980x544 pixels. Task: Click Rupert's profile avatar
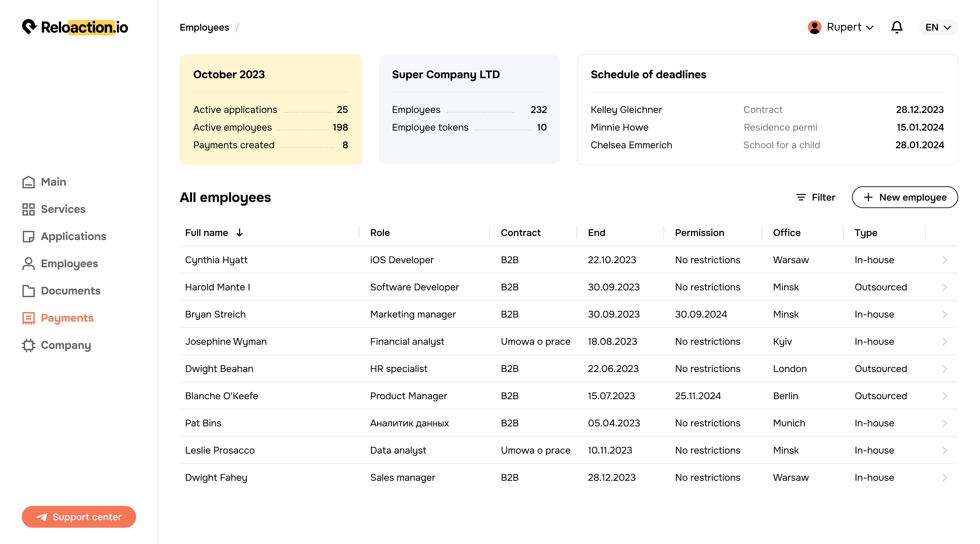coord(814,28)
